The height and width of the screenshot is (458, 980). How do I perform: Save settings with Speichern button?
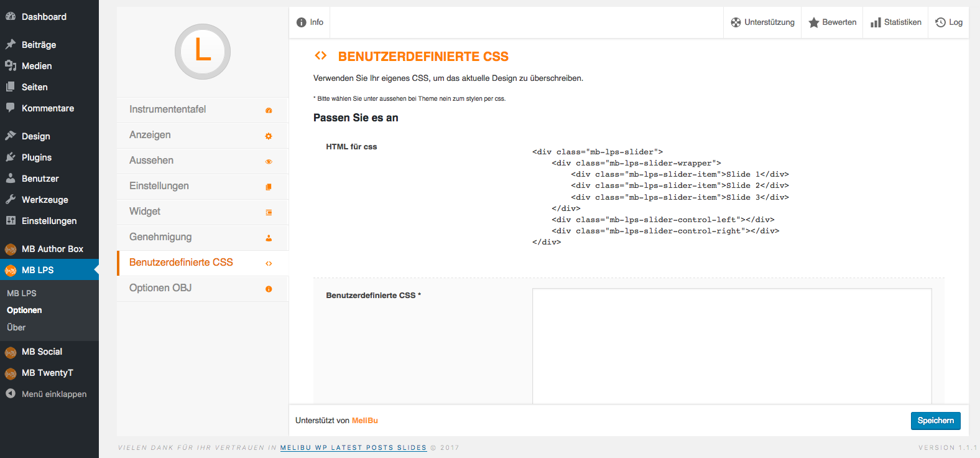pos(936,421)
